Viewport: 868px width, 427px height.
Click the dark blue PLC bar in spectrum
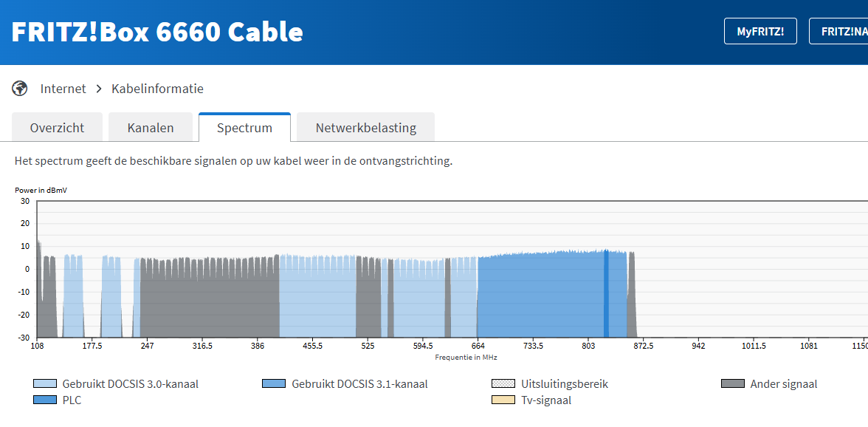tap(606, 296)
